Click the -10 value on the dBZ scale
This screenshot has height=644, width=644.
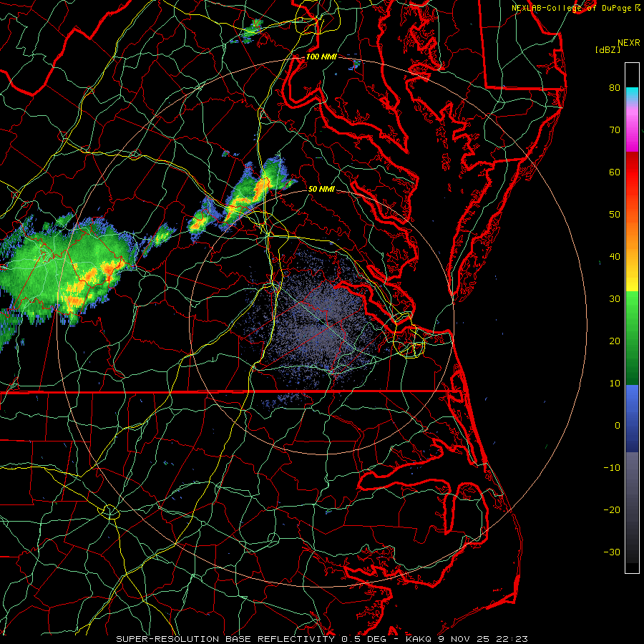click(612, 467)
